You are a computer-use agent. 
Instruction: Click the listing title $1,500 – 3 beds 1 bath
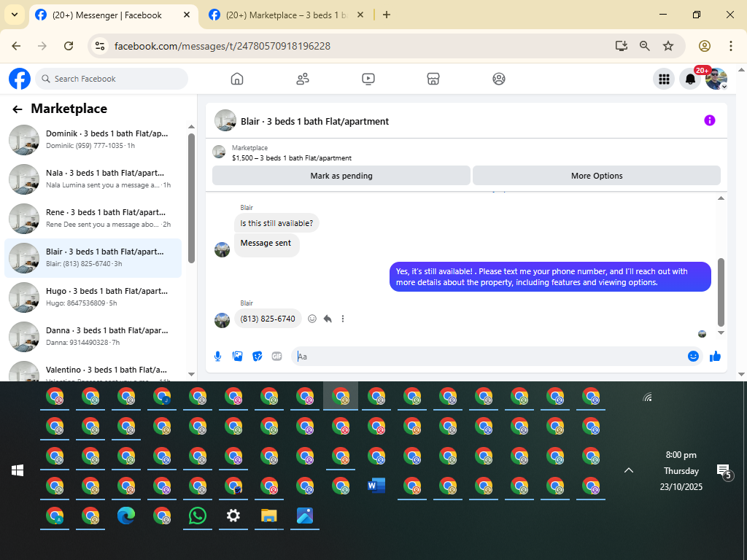point(292,158)
